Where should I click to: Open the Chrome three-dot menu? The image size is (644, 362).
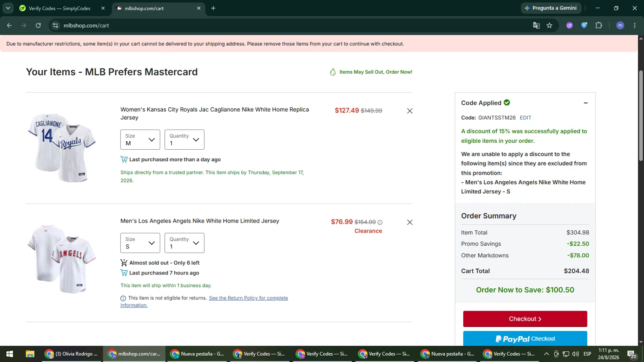click(635, 25)
